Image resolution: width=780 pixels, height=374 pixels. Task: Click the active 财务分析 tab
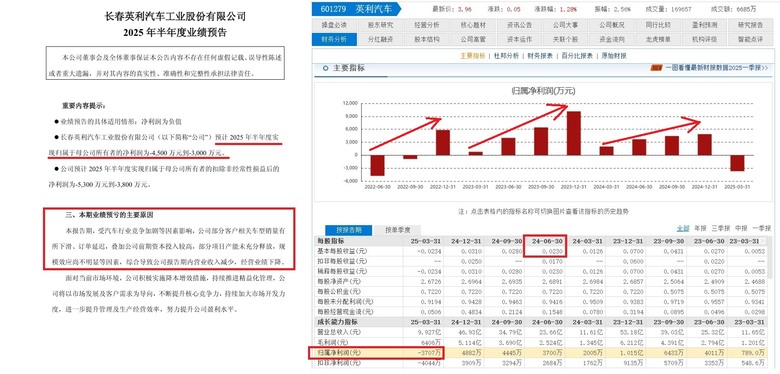coord(334,39)
